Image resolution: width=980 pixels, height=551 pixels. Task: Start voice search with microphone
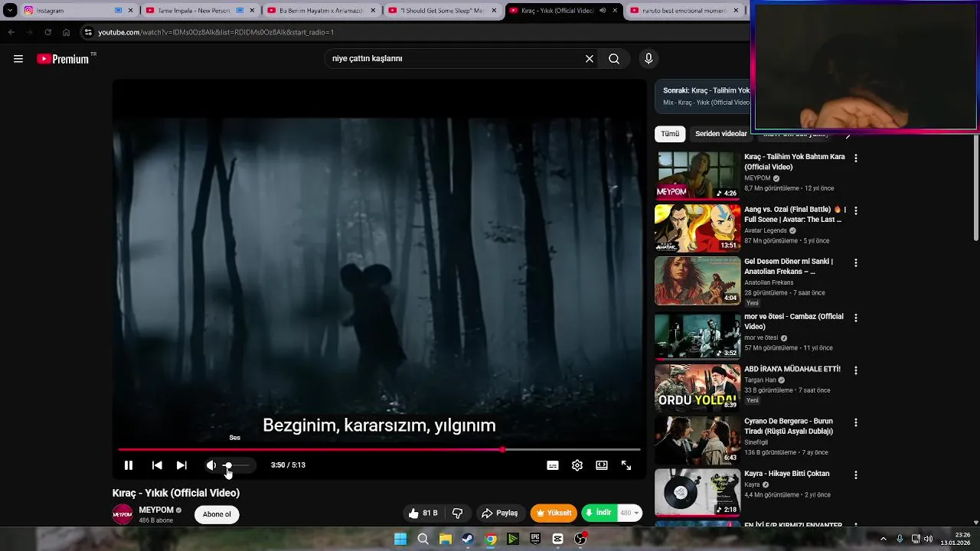click(x=648, y=59)
